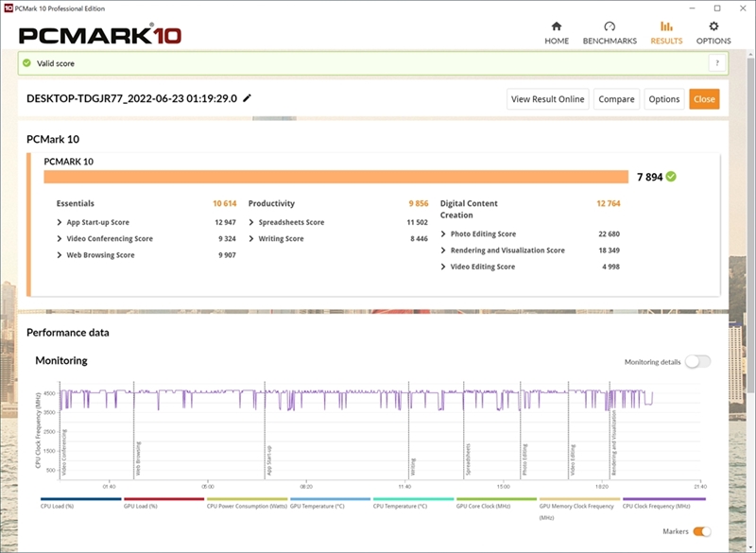Click Photo Editing value 22 680
Viewport: 756px width, 553px height.
(x=609, y=233)
